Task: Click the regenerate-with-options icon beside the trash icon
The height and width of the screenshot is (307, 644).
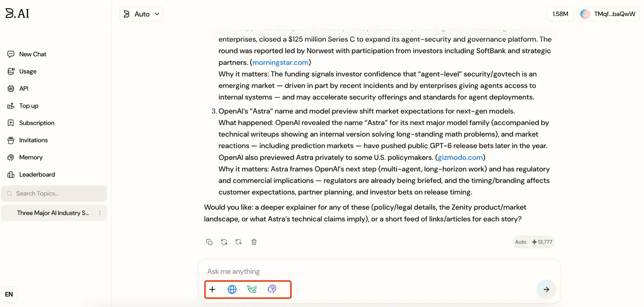Action: (x=239, y=242)
